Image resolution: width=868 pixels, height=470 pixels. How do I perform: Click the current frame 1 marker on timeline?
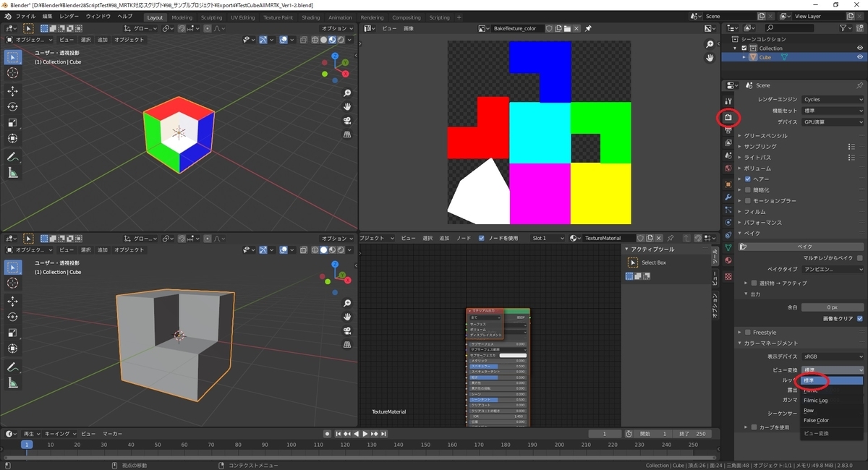pyautogui.click(x=26, y=445)
